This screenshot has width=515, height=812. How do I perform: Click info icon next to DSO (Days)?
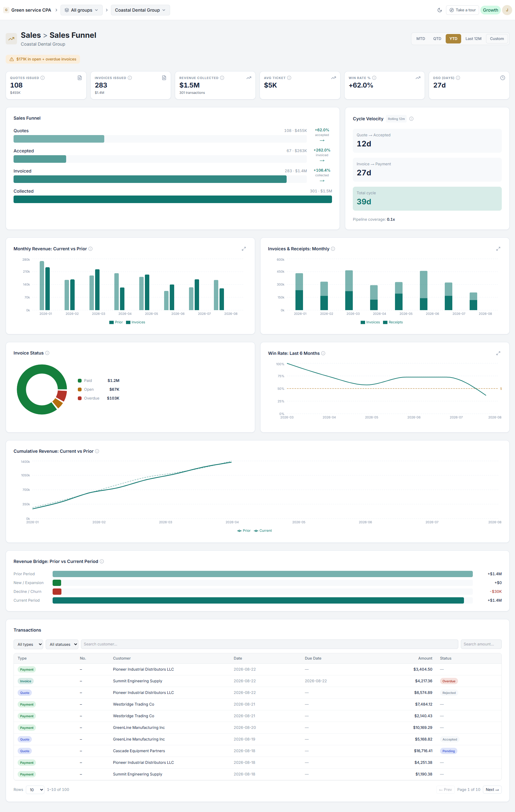point(458,78)
